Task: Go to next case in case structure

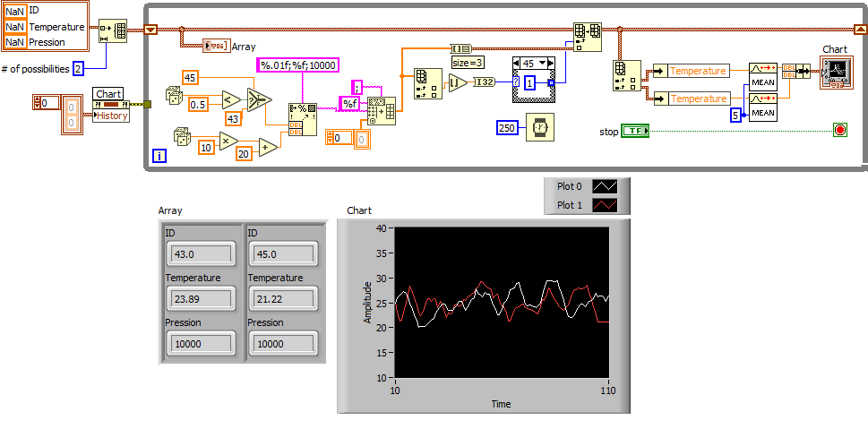Action: (553, 63)
